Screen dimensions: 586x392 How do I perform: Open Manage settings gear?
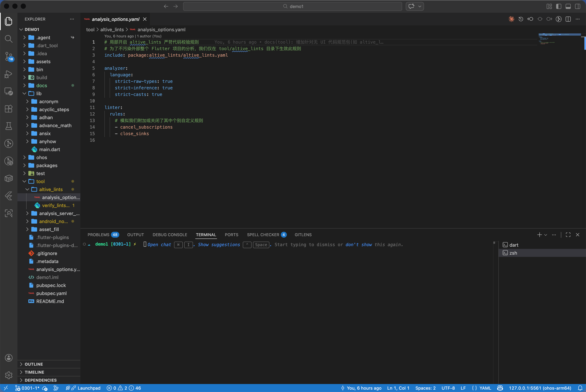pos(9,375)
